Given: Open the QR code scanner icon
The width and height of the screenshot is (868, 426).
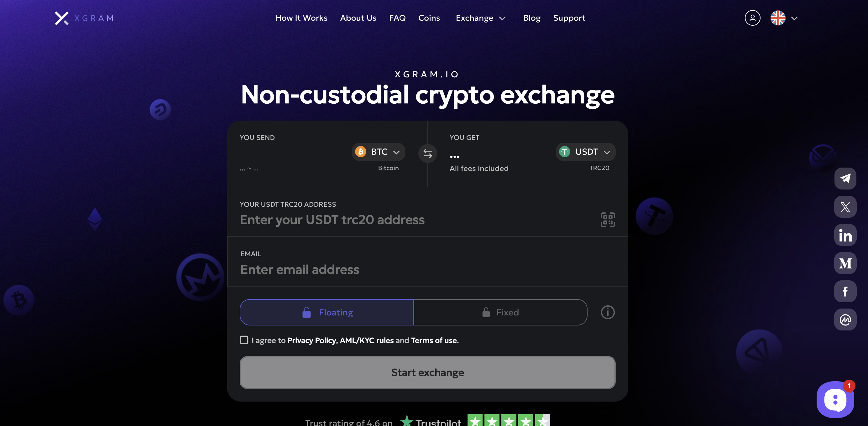Looking at the screenshot, I should pyautogui.click(x=608, y=220).
